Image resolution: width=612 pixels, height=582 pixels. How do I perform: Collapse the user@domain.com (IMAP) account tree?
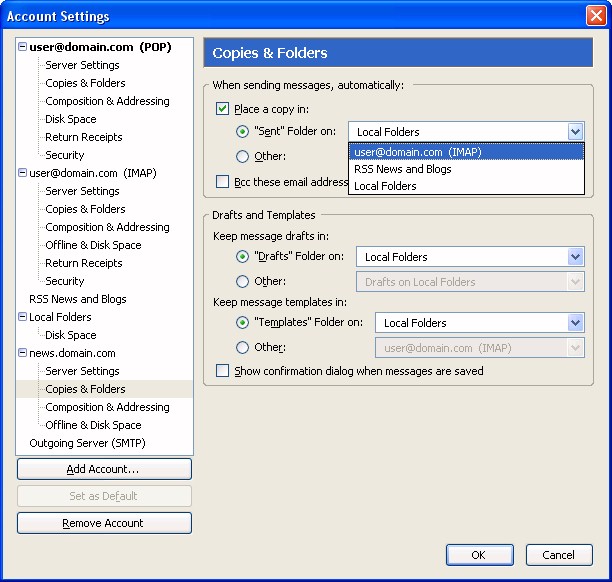pos(23,173)
